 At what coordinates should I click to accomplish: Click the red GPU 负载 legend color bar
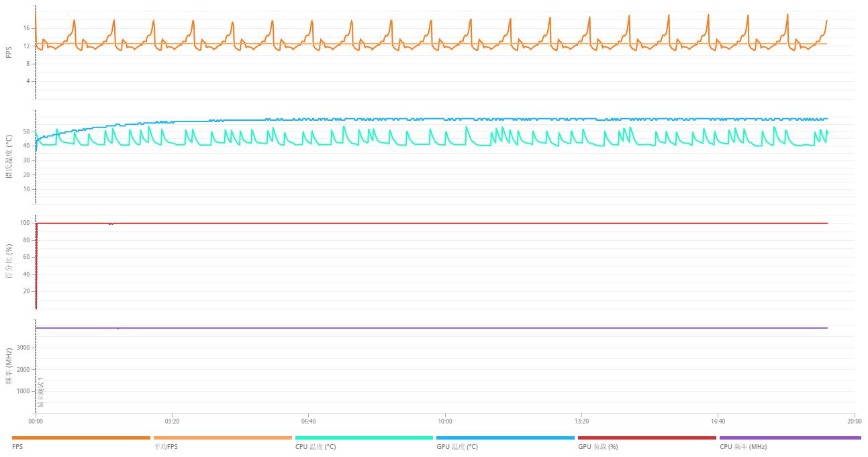pos(647,438)
